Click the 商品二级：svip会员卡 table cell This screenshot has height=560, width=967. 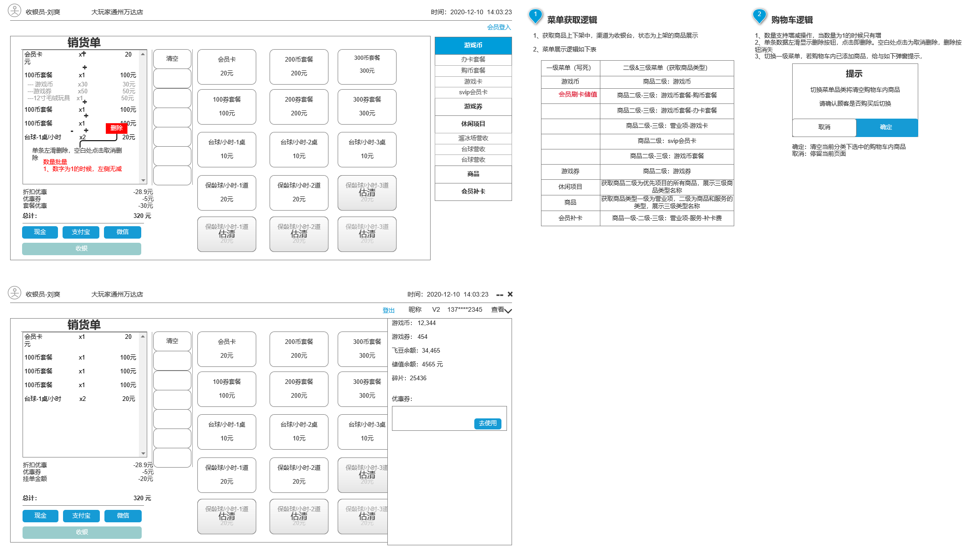tap(667, 141)
